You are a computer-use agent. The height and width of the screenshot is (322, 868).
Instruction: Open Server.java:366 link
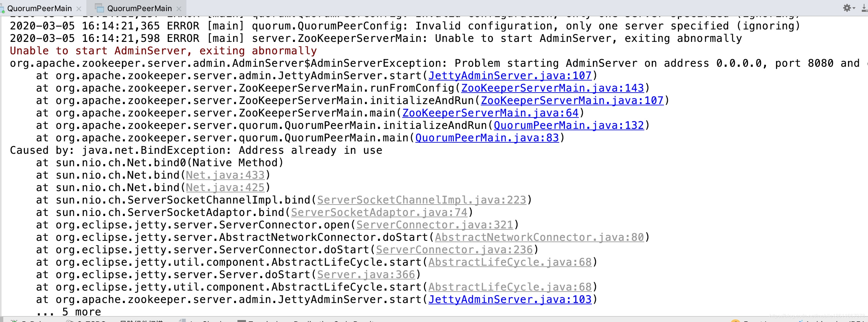coord(366,275)
